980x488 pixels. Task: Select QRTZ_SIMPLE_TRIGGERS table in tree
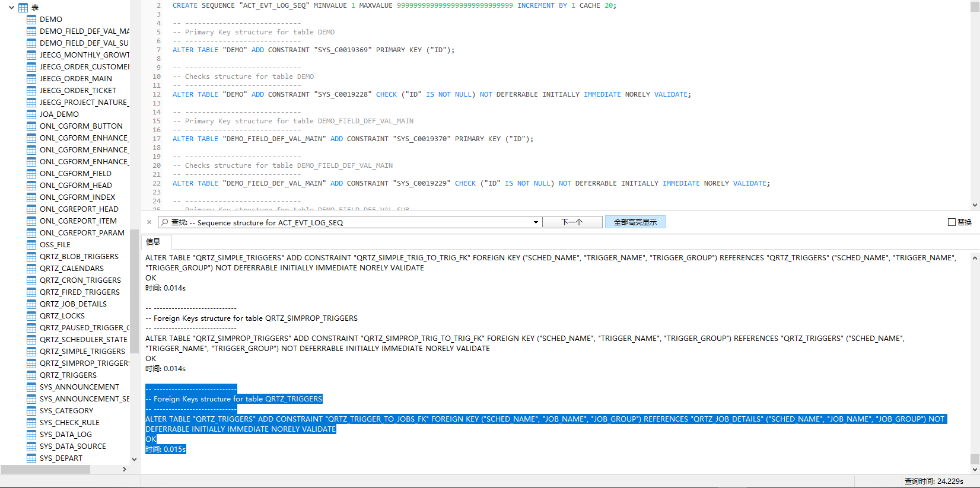coord(82,352)
